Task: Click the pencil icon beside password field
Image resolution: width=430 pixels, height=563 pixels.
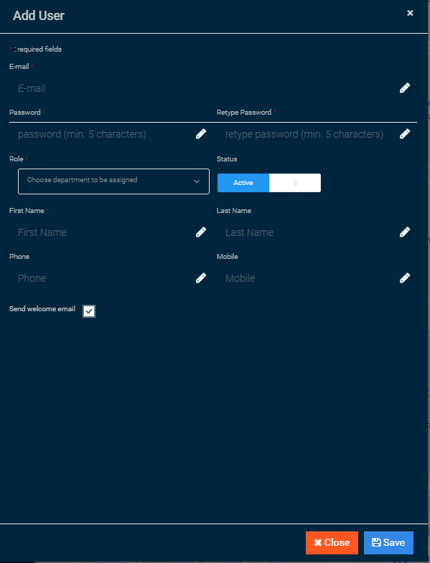Action: [x=201, y=134]
